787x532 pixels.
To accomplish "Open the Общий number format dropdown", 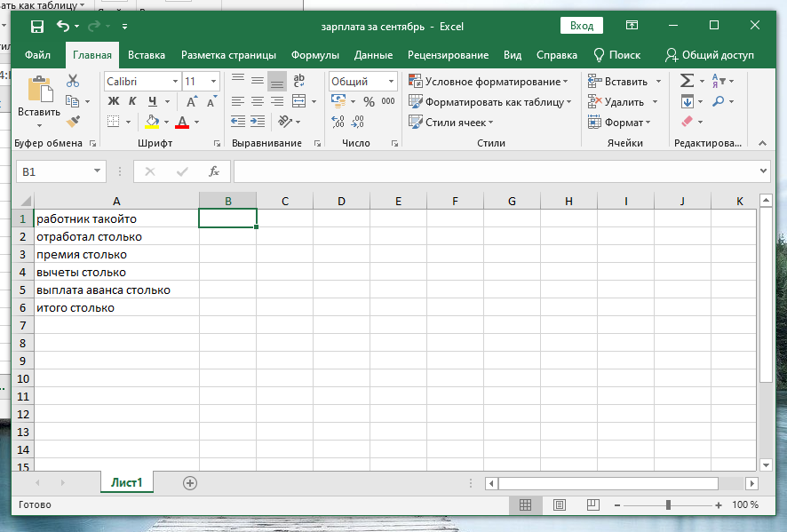I will point(391,82).
